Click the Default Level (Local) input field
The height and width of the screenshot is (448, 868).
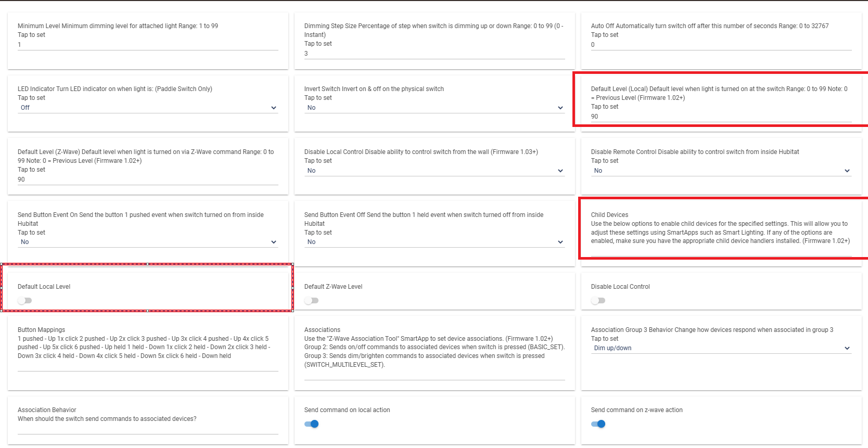pos(721,117)
